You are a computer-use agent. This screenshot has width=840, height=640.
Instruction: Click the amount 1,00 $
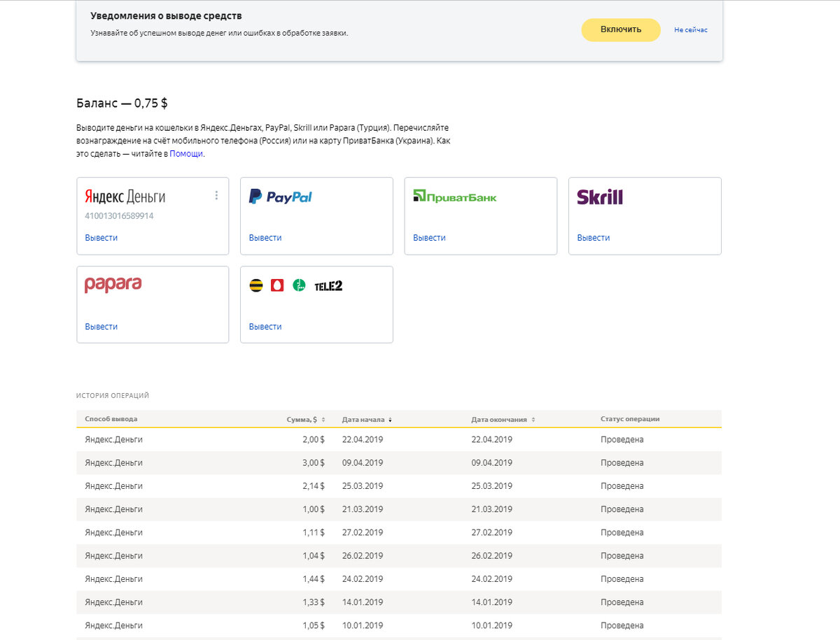pyautogui.click(x=314, y=509)
